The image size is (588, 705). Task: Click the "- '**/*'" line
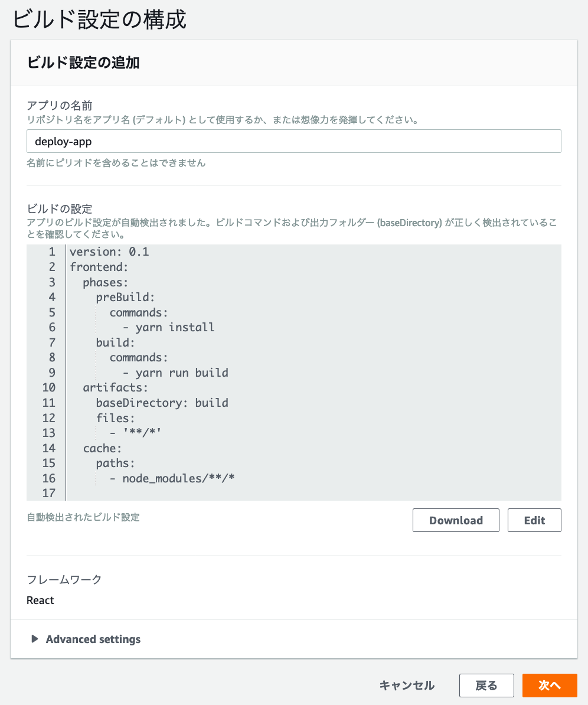[135, 433]
